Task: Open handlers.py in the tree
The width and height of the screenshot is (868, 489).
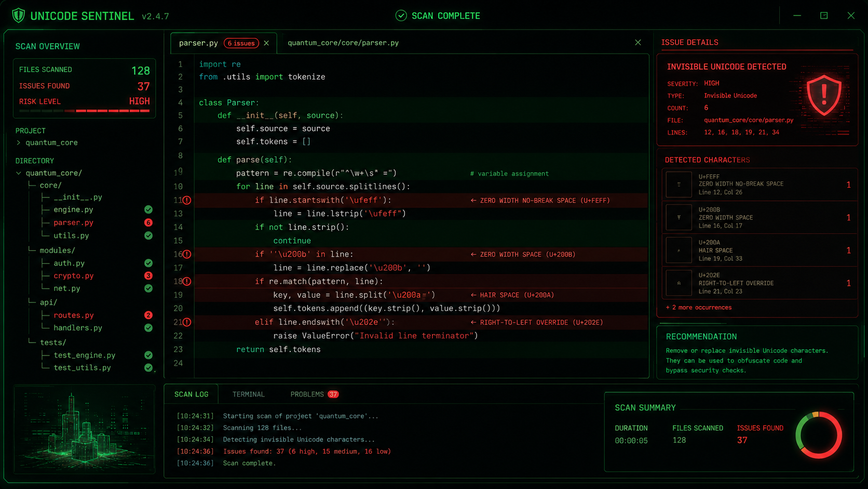Action: tap(78, 328)
